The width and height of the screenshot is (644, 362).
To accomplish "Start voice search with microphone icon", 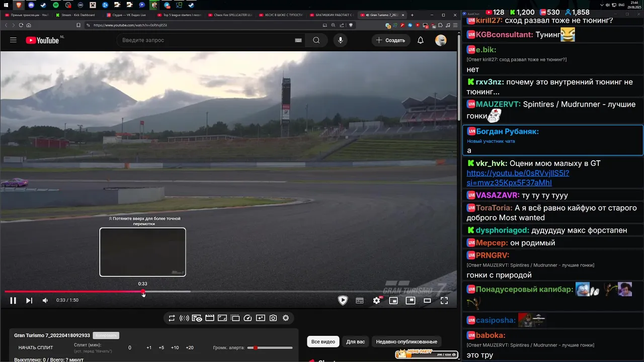I will [341, 40].
